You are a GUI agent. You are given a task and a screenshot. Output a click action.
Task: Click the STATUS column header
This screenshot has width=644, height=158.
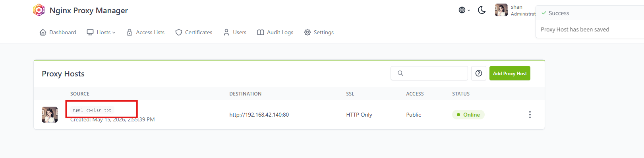[x=461, y=94]
